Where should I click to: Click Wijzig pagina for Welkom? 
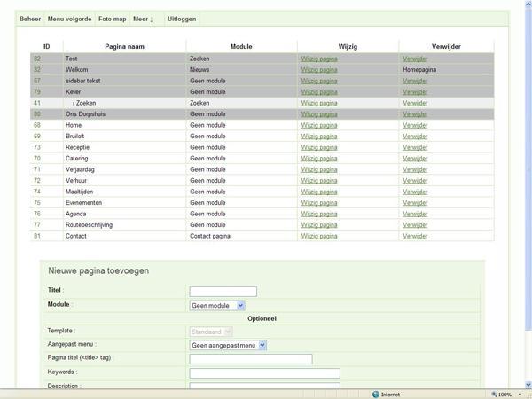point(319,69)
